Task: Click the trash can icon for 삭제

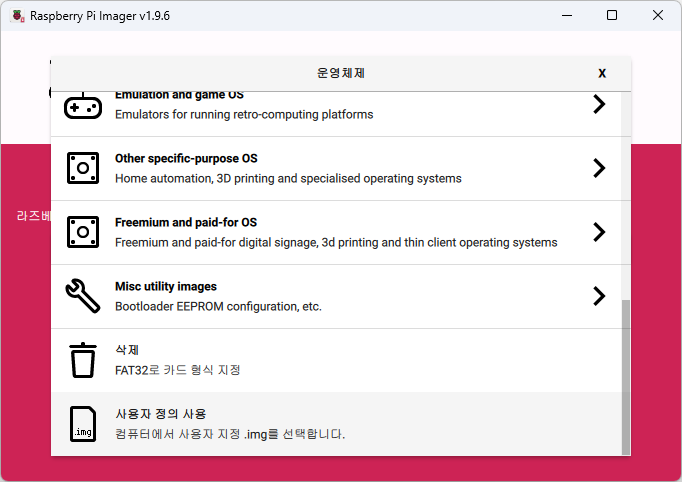Action: pos(83,360)
